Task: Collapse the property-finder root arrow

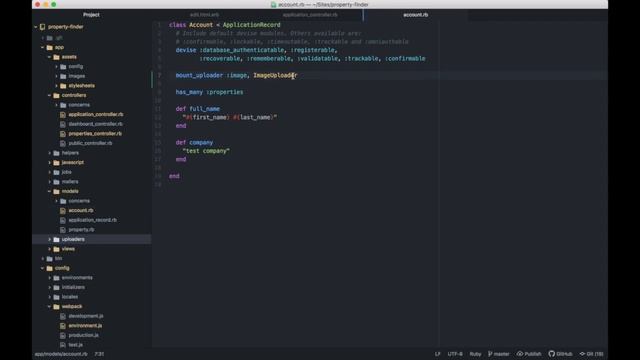Action: tap(36, 27)
